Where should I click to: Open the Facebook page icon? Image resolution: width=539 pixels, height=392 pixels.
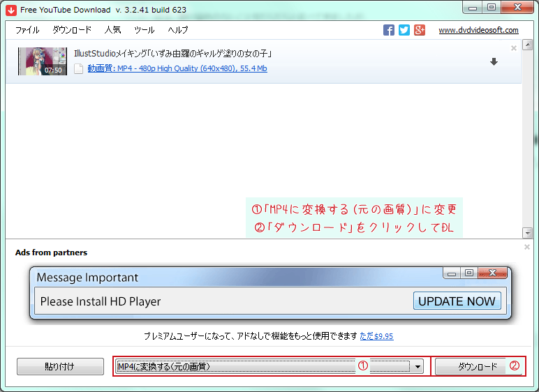pos(389,30)
